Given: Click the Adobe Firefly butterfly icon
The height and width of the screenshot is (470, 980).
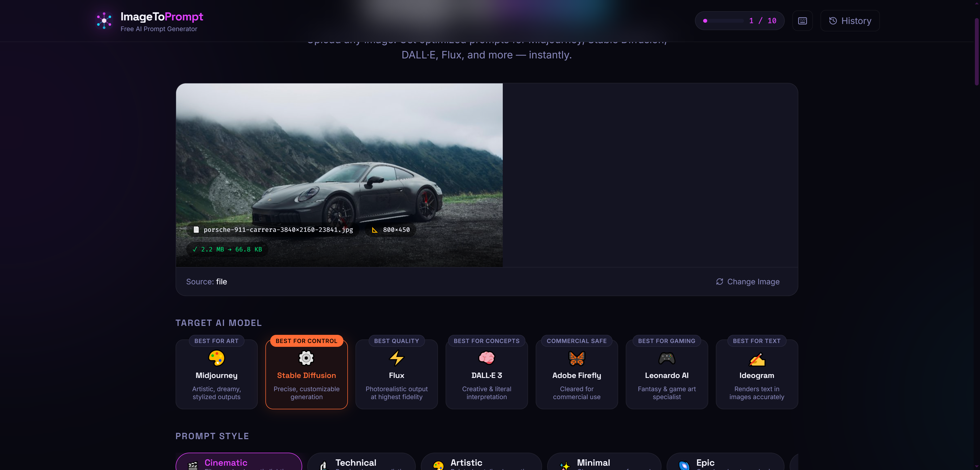Looking at the screenshot, I should pyautogui.click(x=576, y=358).
